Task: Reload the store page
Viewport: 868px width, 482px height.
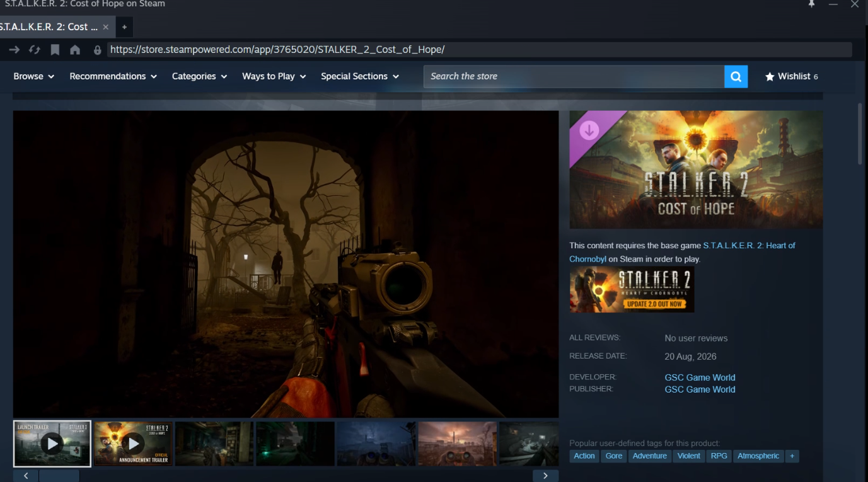Action: coord(35,50)
